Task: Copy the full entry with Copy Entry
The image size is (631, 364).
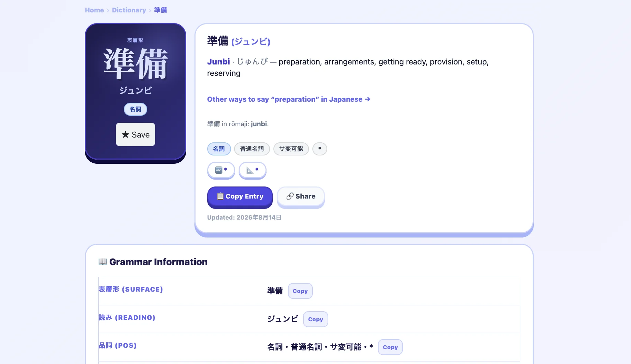Action: click(240, 196)
